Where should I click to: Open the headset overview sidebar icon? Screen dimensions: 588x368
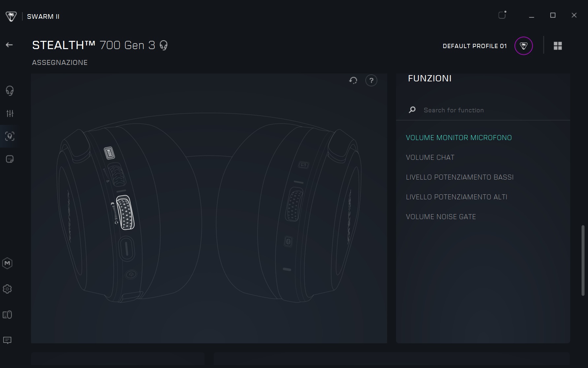(x=10, y=91)
